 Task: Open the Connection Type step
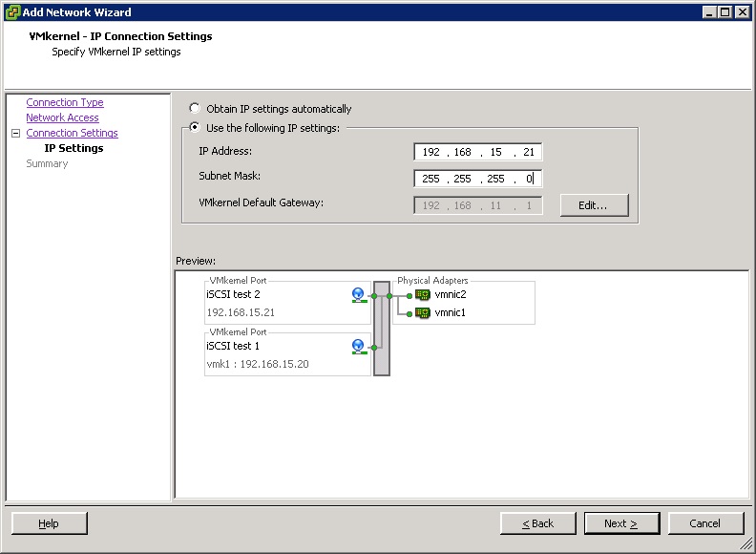(x=65, y=102)
